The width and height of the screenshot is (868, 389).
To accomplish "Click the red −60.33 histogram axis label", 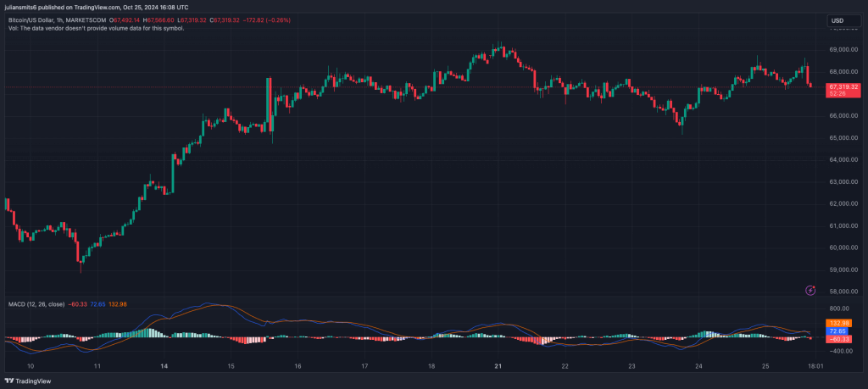I will (838, 339).
